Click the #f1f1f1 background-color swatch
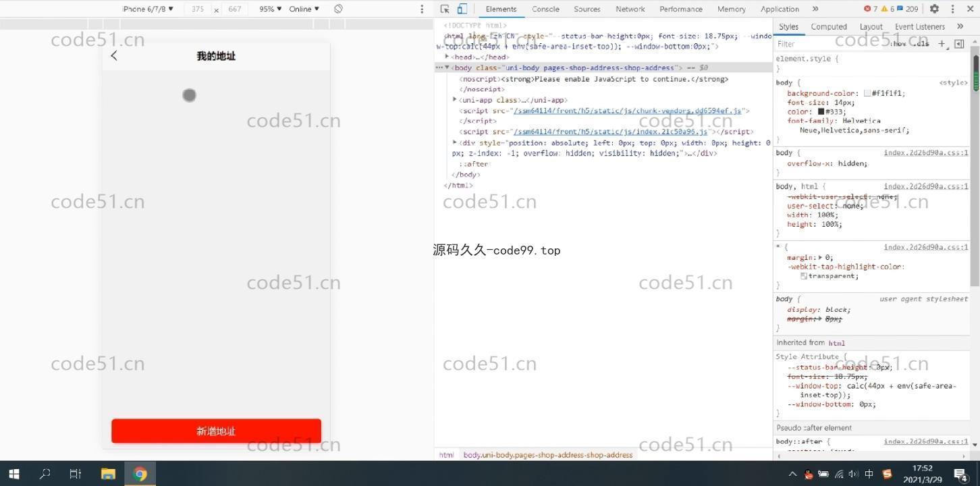The width and height of the screenshot is (980, 486). click(x=867, y=94)
